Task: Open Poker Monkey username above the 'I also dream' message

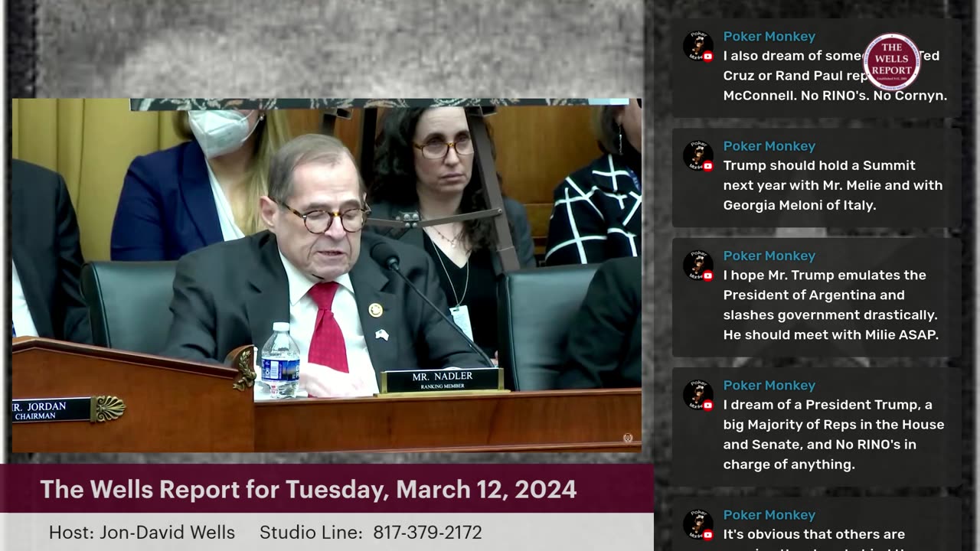Action: [769, 37]
